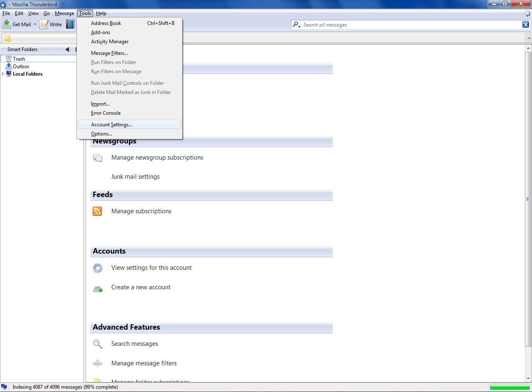532x392 pixels.
Task: Choose Import... from Tools menu
Action: pyautogui.click(x=130, y=104)
